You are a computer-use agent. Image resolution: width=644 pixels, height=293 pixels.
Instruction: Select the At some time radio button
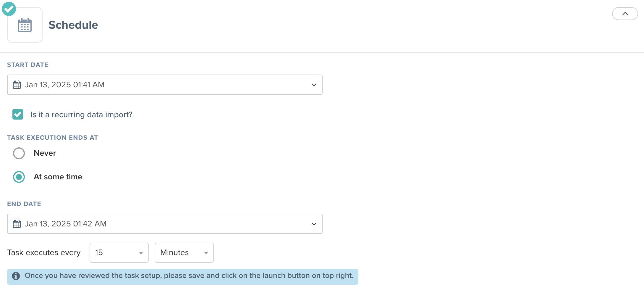click(19, 177)
